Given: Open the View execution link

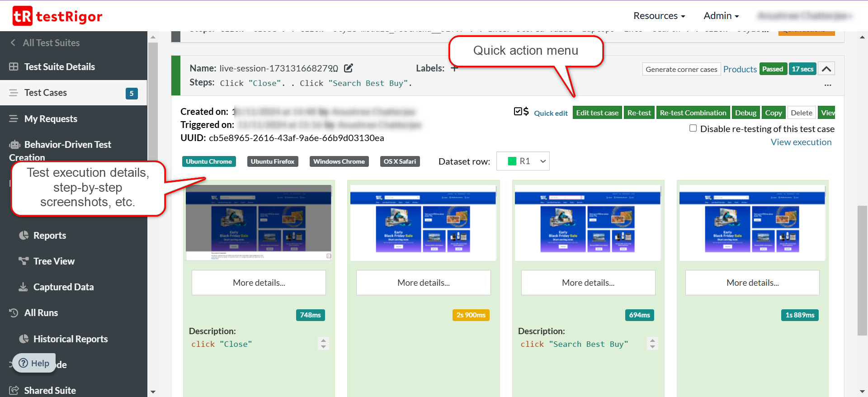Looking at the screenshot, I should [801, 142].
